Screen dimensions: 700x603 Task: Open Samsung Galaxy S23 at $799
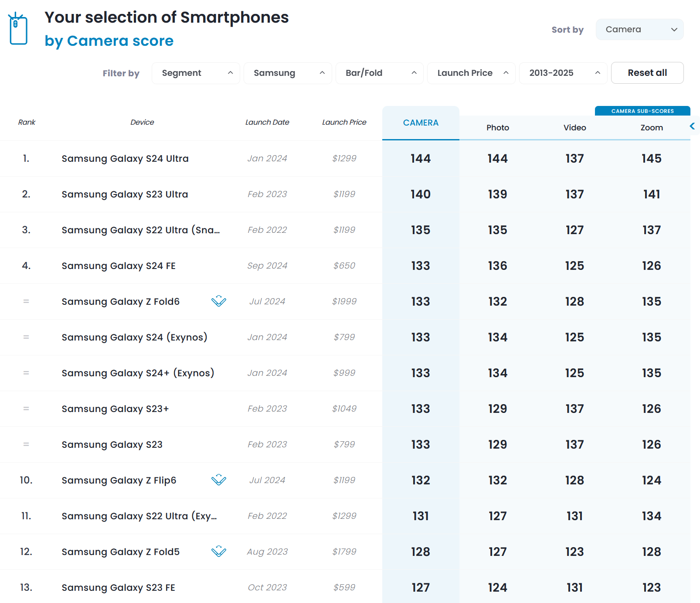[x=112, y=445]
